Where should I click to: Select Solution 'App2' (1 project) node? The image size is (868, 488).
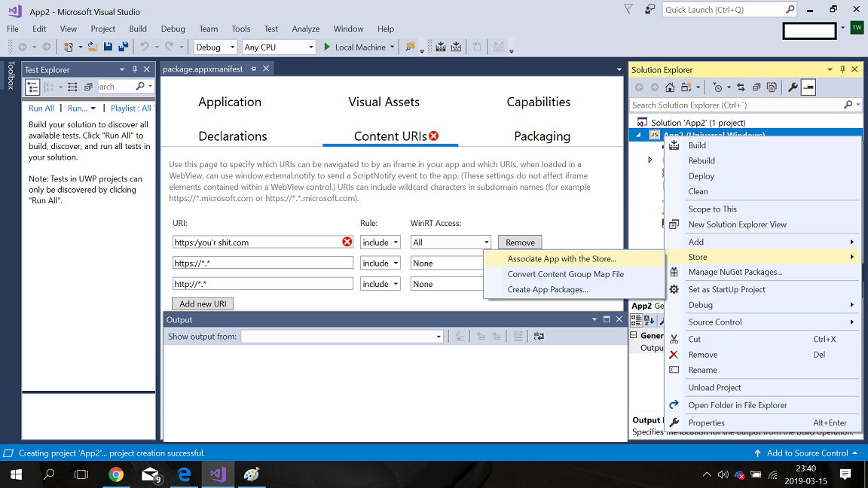[698, 122]
